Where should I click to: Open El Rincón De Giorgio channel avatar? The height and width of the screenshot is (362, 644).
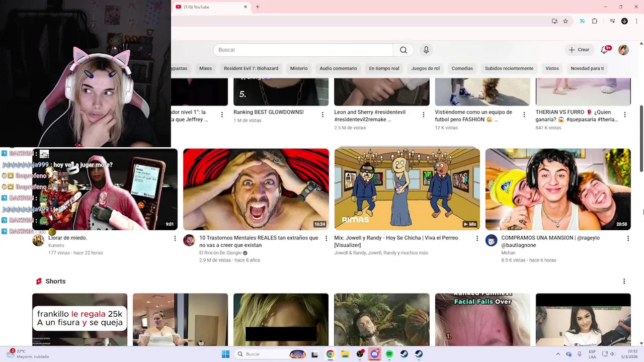189,240
